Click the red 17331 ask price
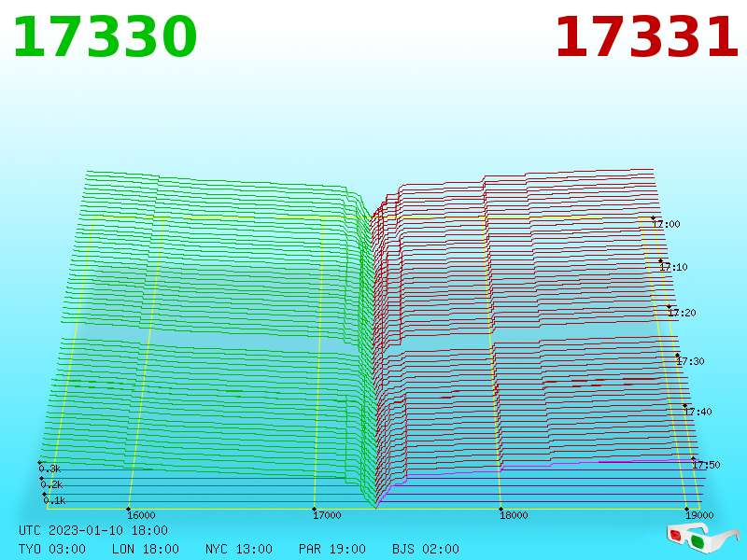 click(646, 36)
